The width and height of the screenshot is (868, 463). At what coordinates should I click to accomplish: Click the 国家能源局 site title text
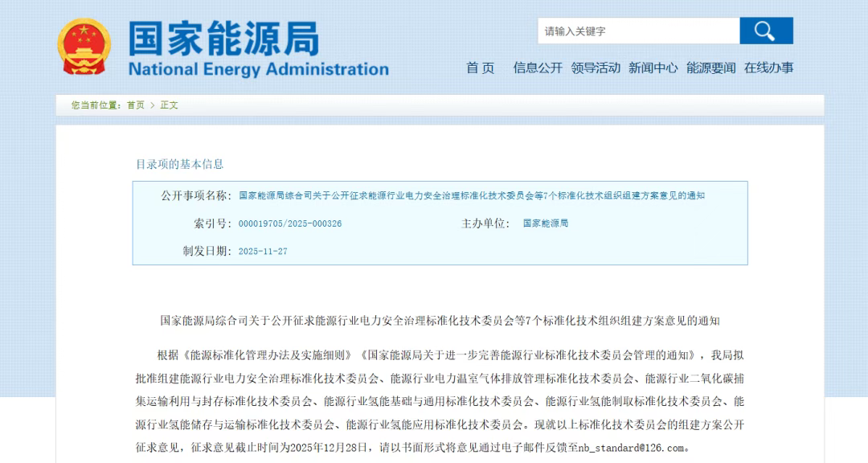pyautogui.click(x=223, y=38)
